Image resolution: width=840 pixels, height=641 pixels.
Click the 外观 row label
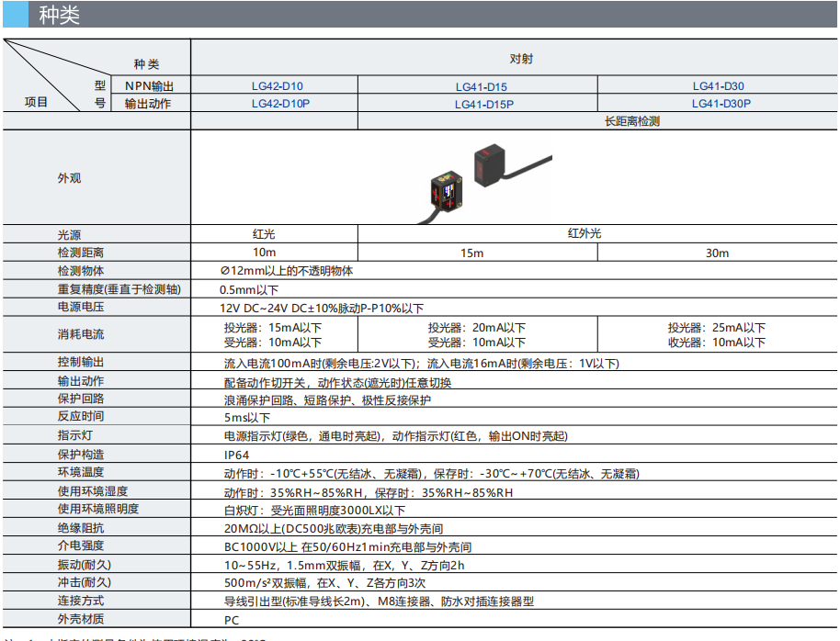point(69,178)
